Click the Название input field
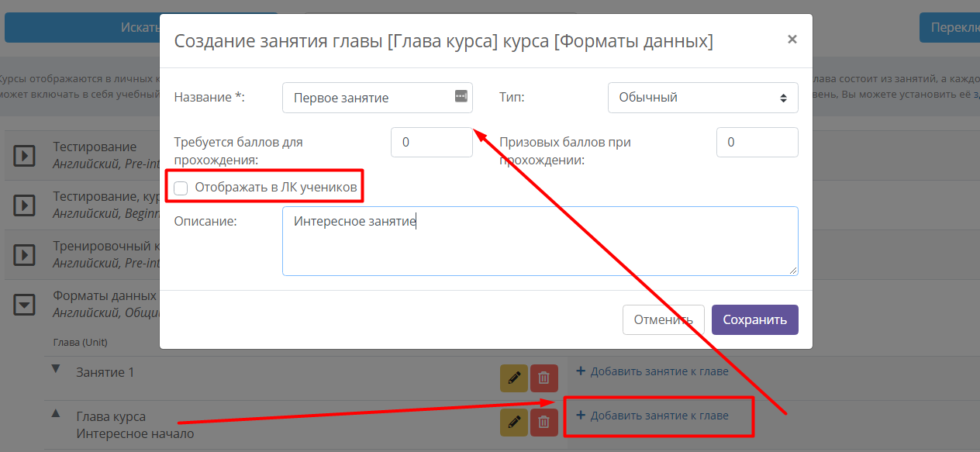 (x=377, y=98)
